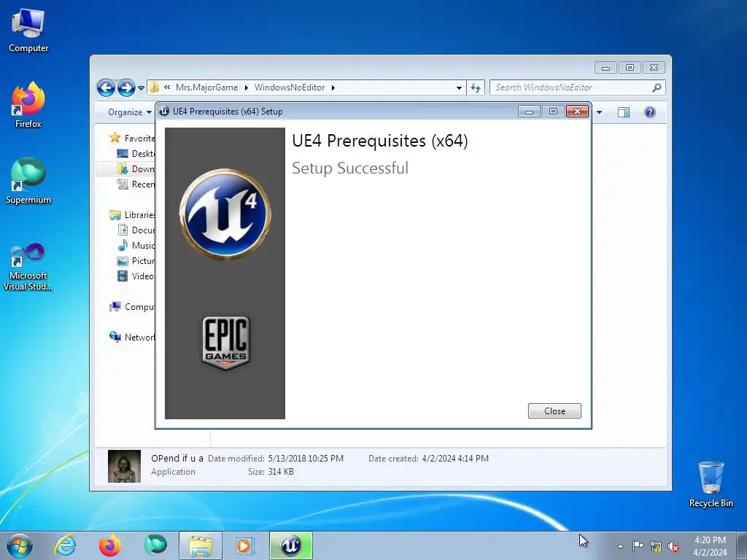Select Supermium desktop shortcut
The image size is (747, 560).
click(x=28, y=181)
